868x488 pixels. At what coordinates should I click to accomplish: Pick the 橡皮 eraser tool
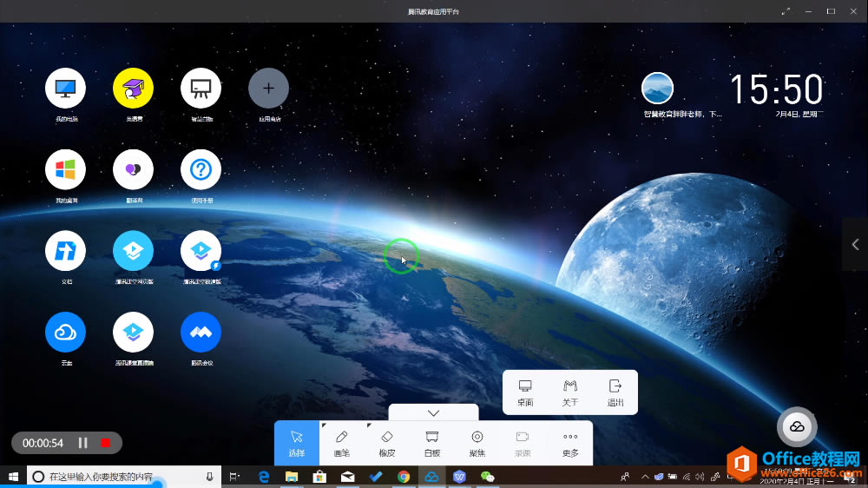pyautogui.click(x=387, y=443)
